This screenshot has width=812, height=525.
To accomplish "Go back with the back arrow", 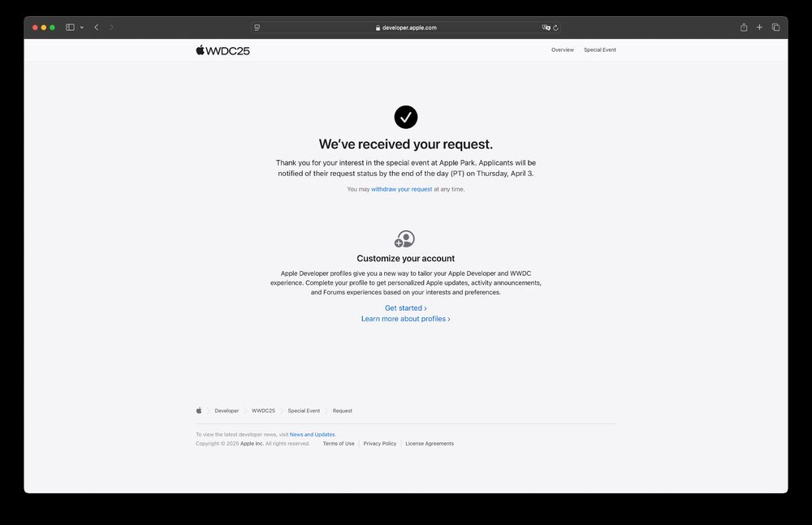I will [97, 28].
